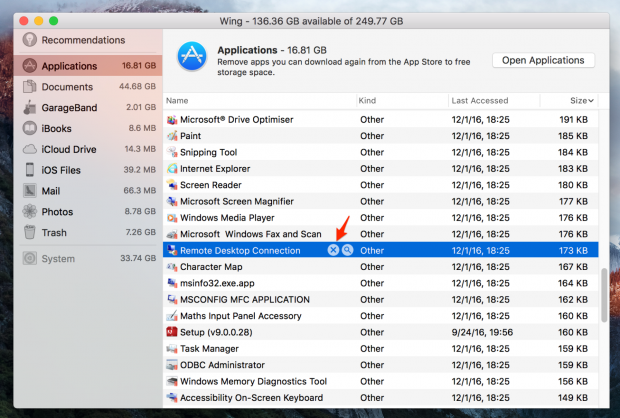Click the Internet Explorer app icon
This screenshot has width=620, height=418.
coord(172,169)
